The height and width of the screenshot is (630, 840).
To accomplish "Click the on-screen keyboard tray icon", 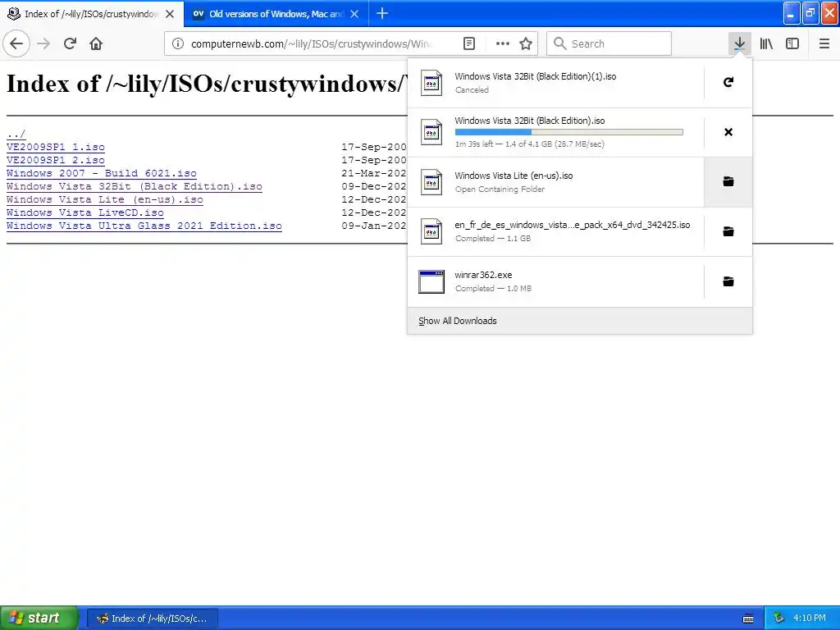I will tap(748, 619).
